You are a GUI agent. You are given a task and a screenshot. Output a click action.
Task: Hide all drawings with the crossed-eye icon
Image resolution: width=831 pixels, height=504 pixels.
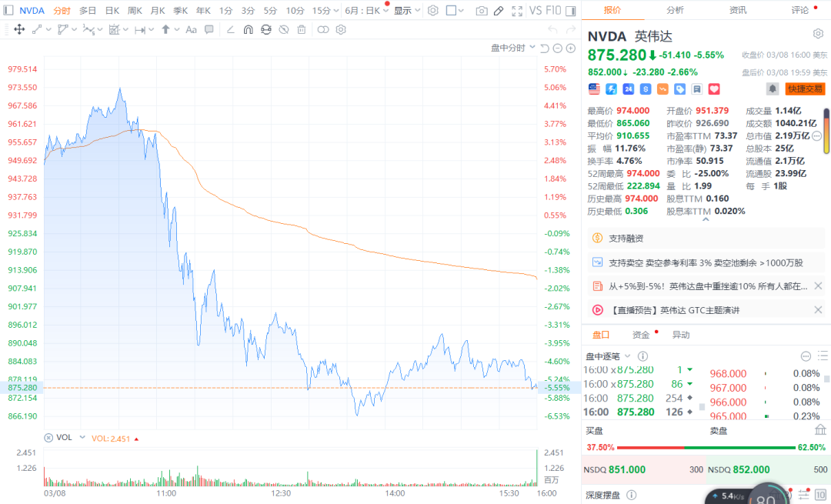[284, 30]
